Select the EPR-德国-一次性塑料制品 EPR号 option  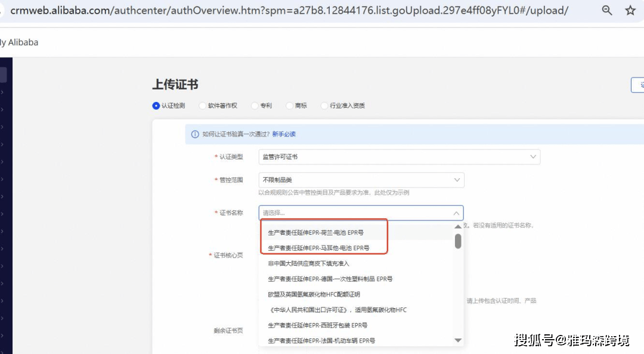pyautogui.click(x=330, y=279)
